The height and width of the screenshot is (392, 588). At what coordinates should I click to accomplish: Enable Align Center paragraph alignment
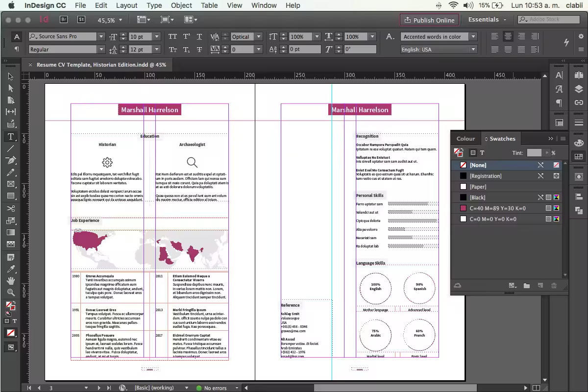(x=508, y=37)
